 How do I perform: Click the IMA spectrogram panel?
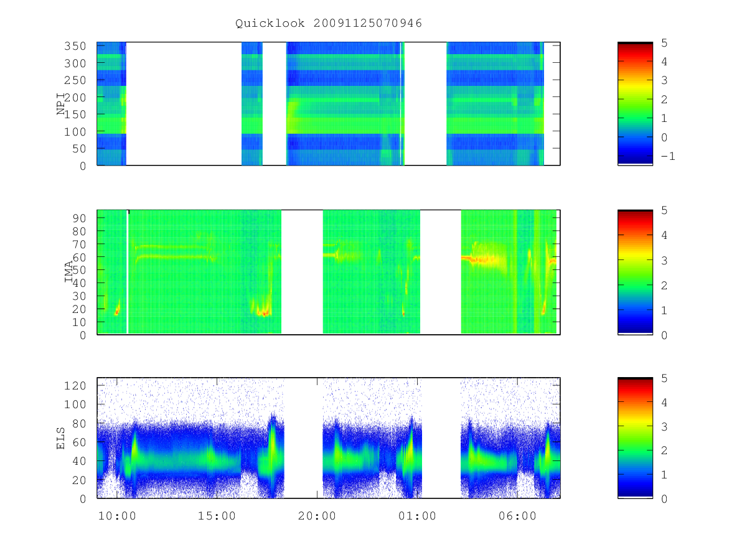[x=329, y=273]
